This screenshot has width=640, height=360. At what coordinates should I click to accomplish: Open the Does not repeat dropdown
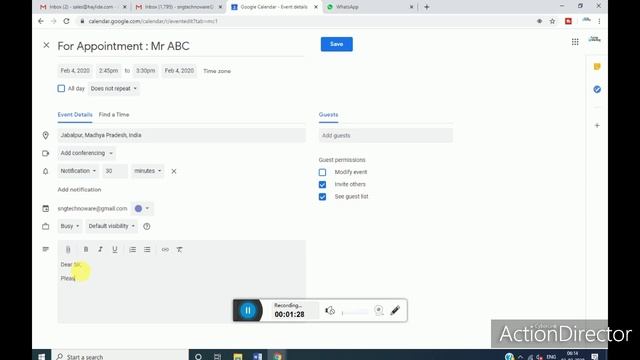(x=113, y=89)
